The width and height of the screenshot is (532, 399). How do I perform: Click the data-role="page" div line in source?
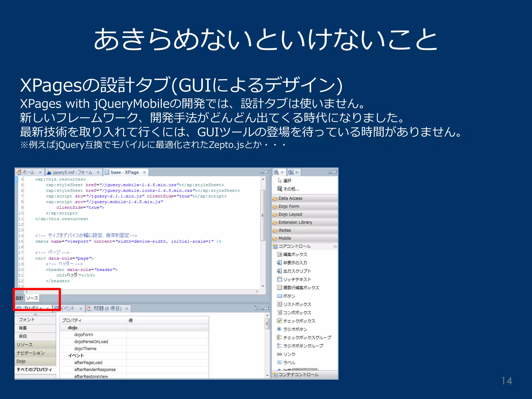pos(64,258)
